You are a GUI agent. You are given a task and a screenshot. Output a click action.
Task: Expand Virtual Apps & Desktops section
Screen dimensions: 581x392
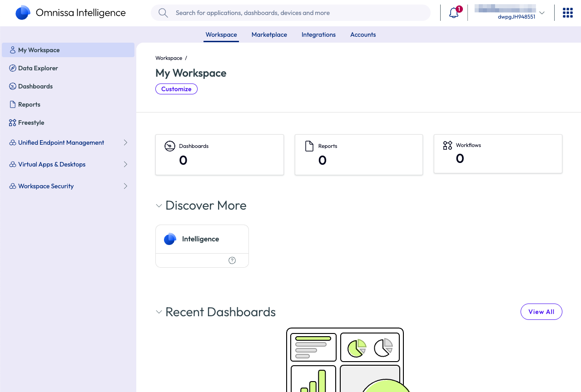(x=125, y=164)
